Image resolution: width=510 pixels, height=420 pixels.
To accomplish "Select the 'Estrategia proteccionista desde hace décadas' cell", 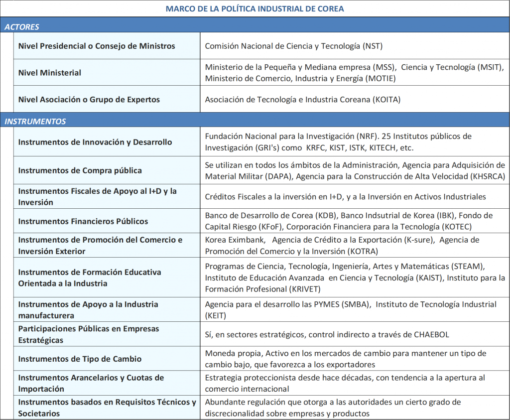I will tap(345, 383).
